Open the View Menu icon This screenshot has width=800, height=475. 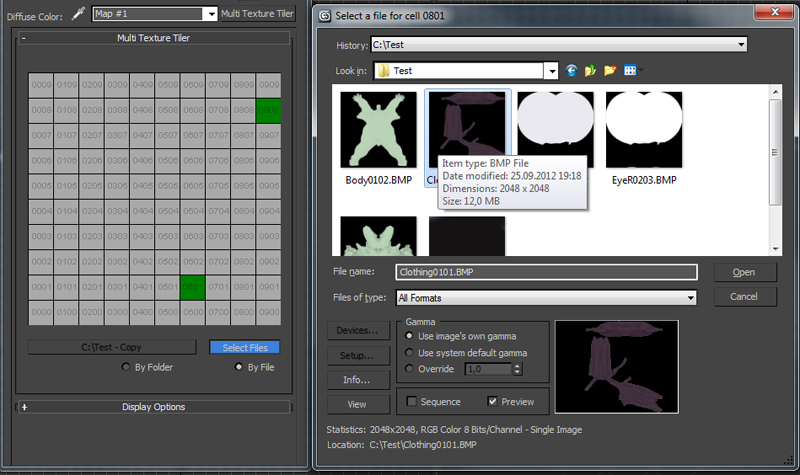632,71
